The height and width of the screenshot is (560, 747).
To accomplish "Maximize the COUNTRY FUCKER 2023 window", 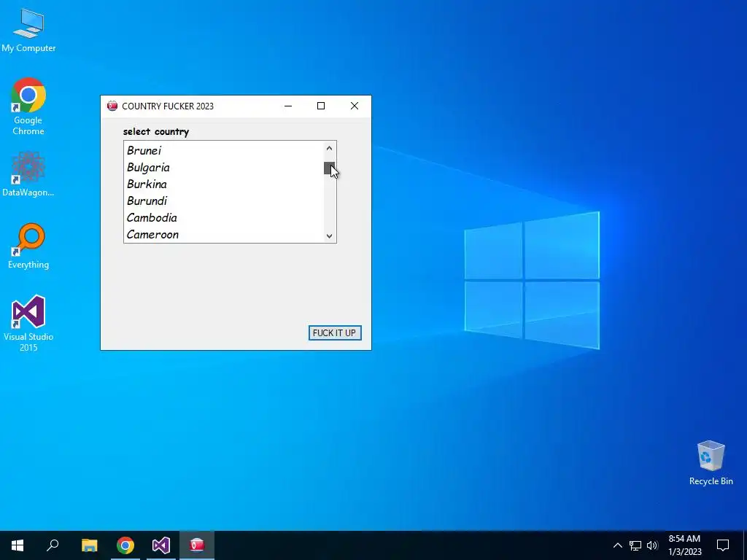I will 321,106.
